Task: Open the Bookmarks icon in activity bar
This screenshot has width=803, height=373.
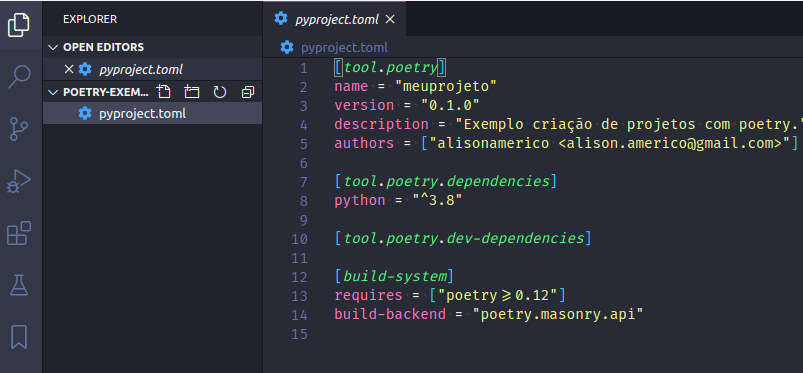Action: pos(19,337)
